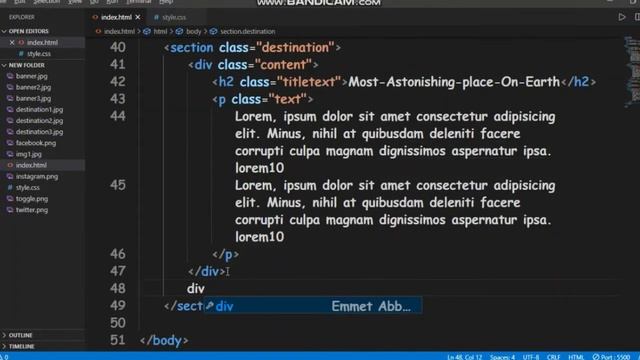640x360 pixels.
Task: Close index.html in Open Editors list
Action: (x=12, y=42)
